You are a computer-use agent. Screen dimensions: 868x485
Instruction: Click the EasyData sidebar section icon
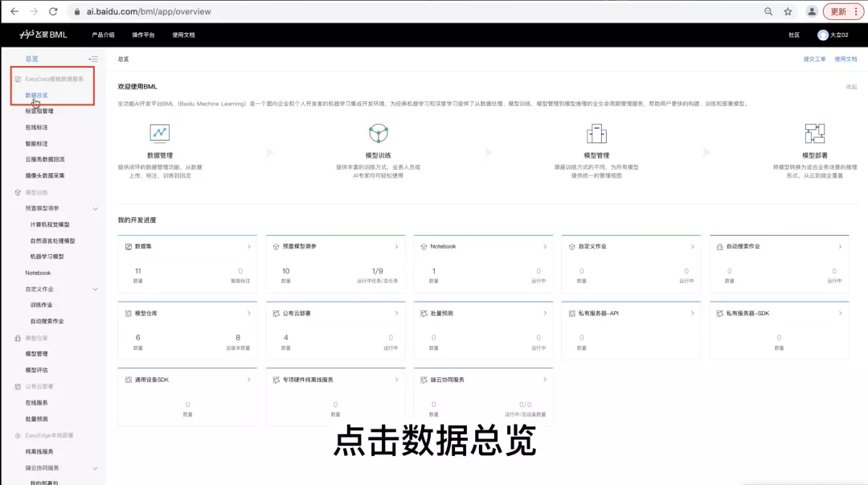tap(18, 80)
